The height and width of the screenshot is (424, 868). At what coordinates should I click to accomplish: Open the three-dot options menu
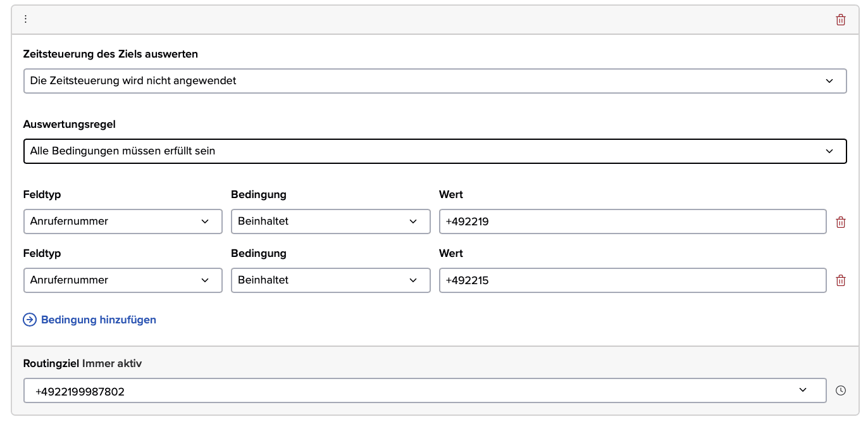(x=25, y=19)
